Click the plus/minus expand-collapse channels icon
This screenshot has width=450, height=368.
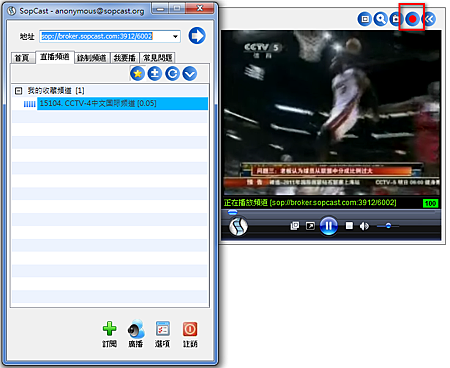pyautogui.click(x=155, y=74)
